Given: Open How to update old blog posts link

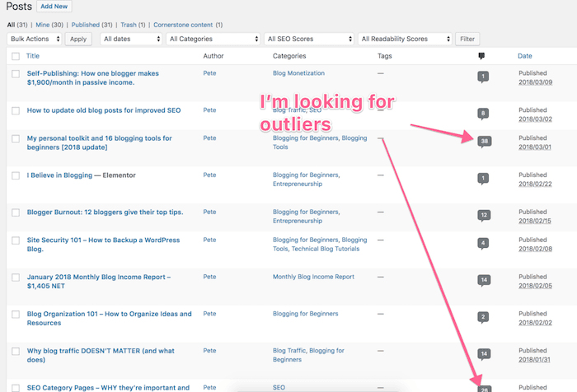Looking at the screenshot, I should point(104,110).
